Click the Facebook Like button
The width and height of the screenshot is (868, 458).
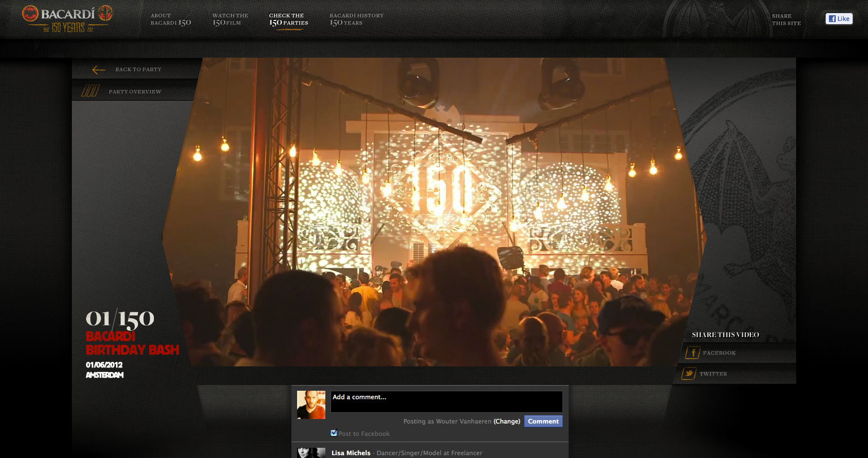[839, 19]
